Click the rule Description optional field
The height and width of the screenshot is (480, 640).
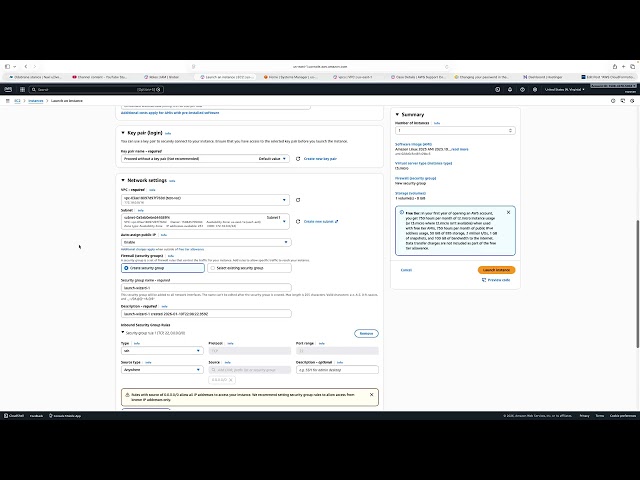[x=337, y=370]
